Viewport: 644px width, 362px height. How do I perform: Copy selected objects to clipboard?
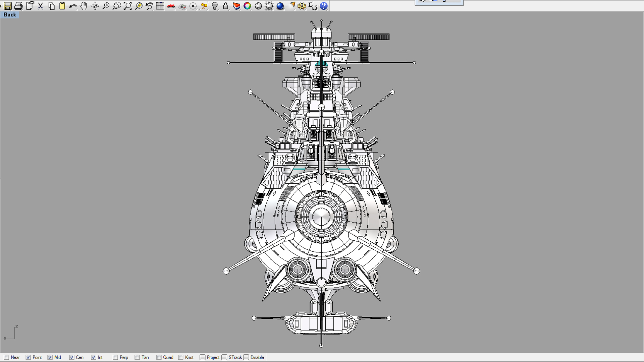[51, 6]
